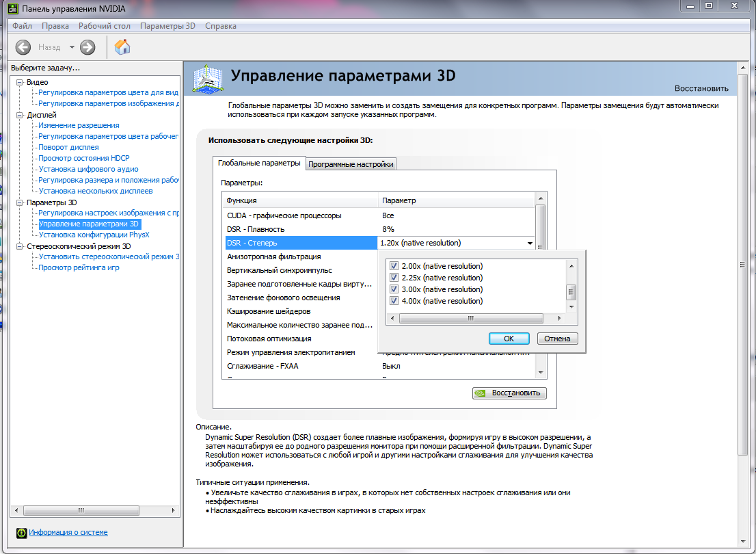756x554 pixels.
Task: Click the main panel vertical scrollbar thumb
Action: 742,265
